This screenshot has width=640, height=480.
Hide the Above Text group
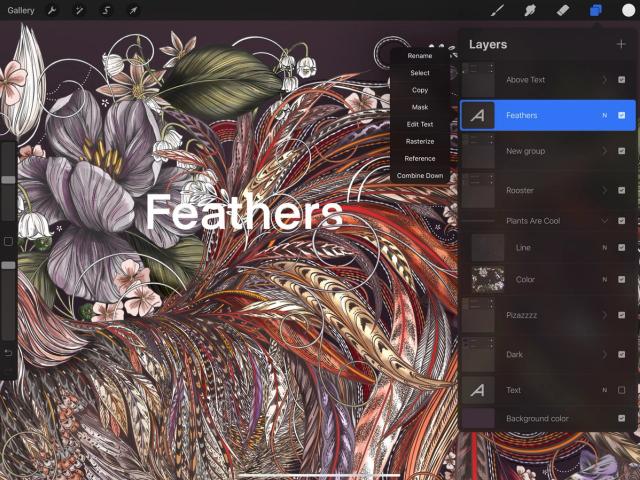621,80
